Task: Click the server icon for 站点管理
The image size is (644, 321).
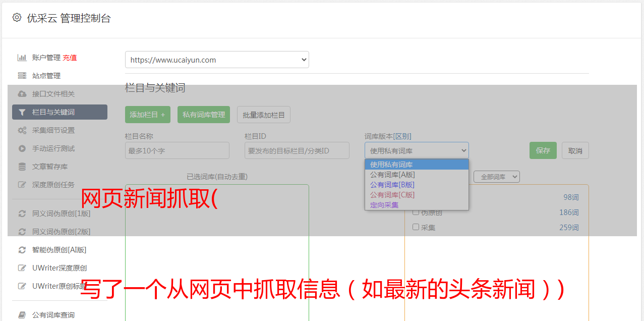Action: click(x=22, y=76)
